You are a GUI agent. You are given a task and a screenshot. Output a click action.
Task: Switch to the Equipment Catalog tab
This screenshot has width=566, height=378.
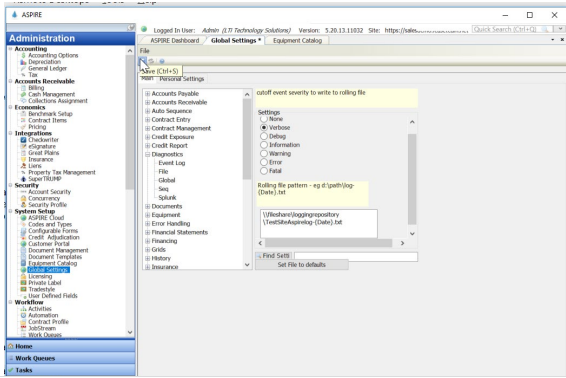click(297, 40)
